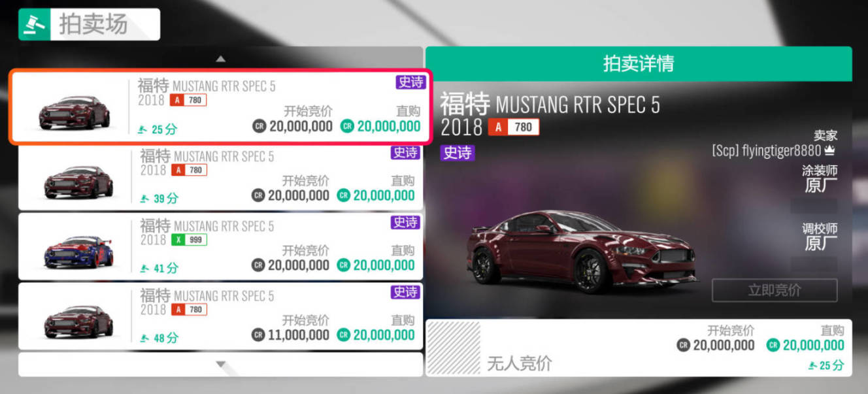Screen dimensions: 868x394
Task: Select the 25分 Mustang RTR listing
Action: point(220,107)
